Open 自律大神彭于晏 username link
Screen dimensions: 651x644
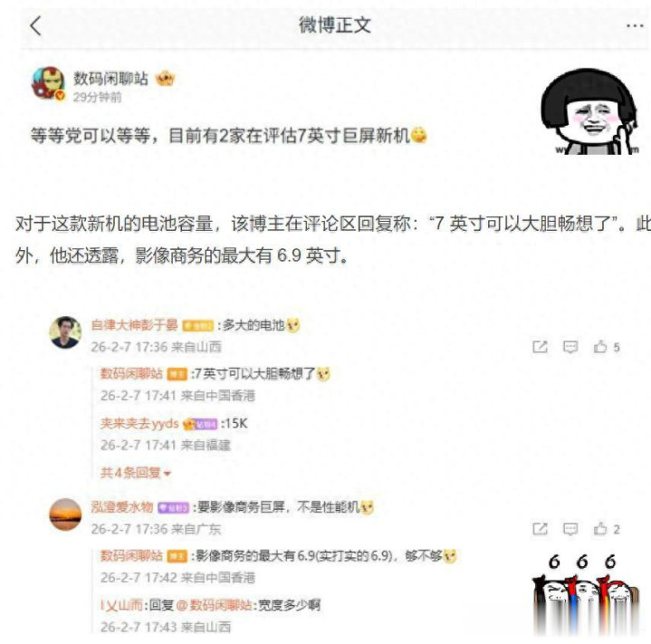pos(135,324)
